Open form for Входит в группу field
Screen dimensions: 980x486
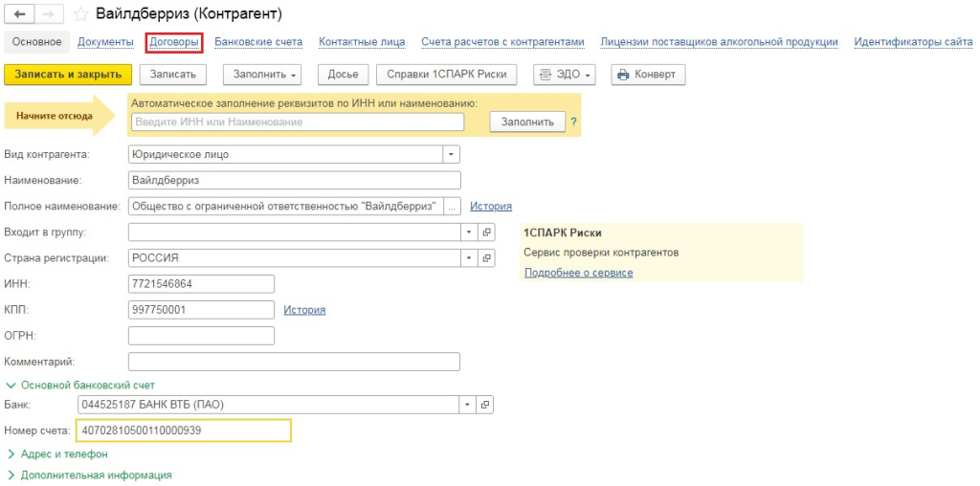coord(486,232)
